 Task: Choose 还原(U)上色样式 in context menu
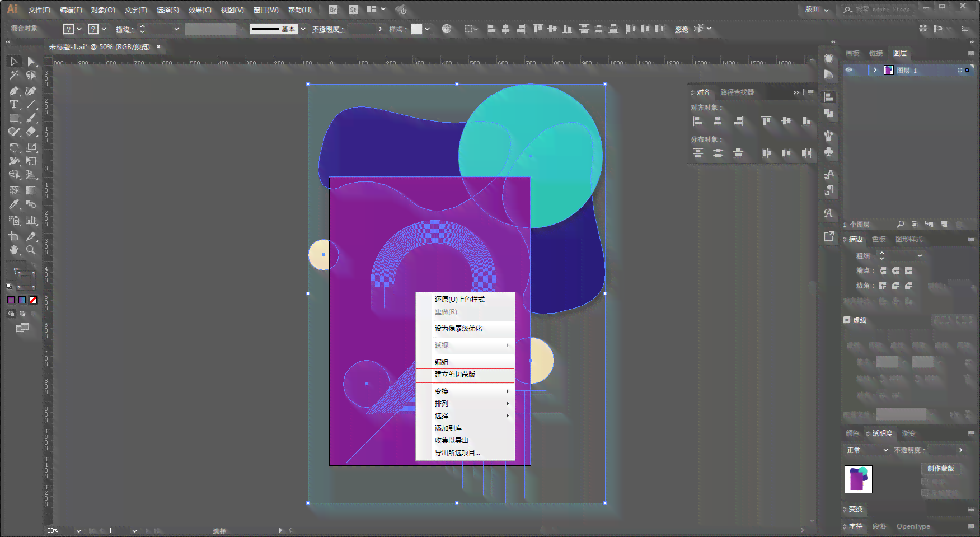coord(465,300)
